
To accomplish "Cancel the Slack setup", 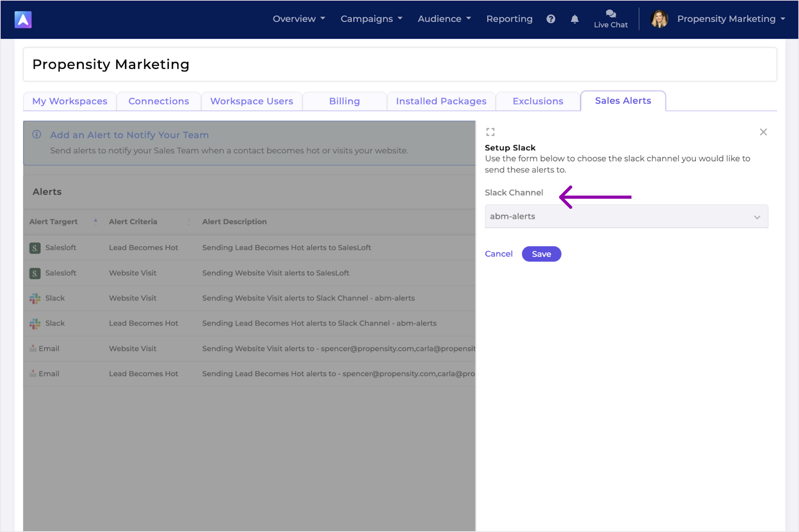I will click(x=498, y=254).
